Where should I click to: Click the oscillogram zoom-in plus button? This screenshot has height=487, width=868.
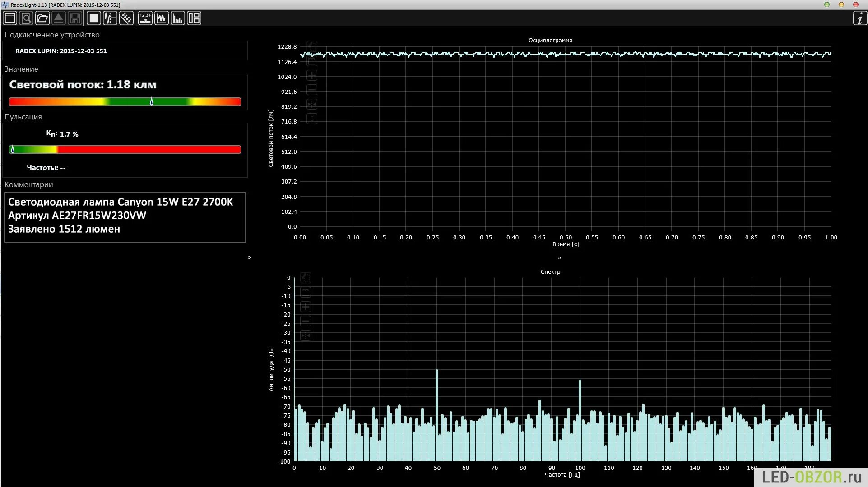(312, 75)
